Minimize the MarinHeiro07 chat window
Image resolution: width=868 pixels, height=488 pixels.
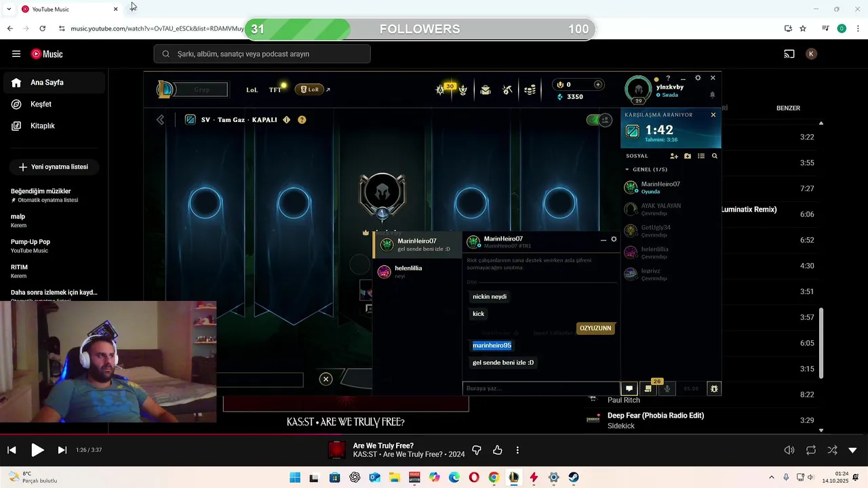click(603, 240)
